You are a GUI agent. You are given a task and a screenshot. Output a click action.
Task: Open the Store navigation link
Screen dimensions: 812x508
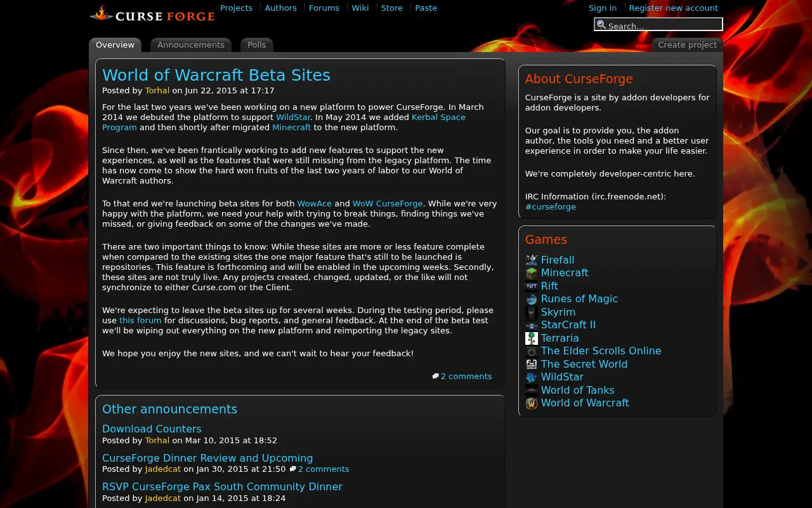click(392, 8)
